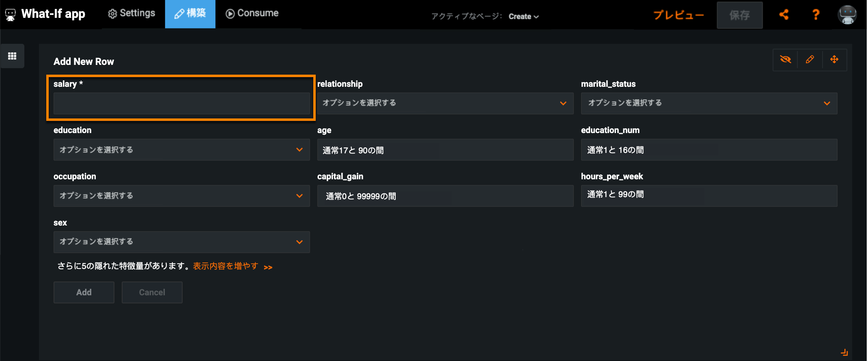Open the Settings tab
This screenshot has width=868, height=361.
pyautogui.click(x=131, y=13)
